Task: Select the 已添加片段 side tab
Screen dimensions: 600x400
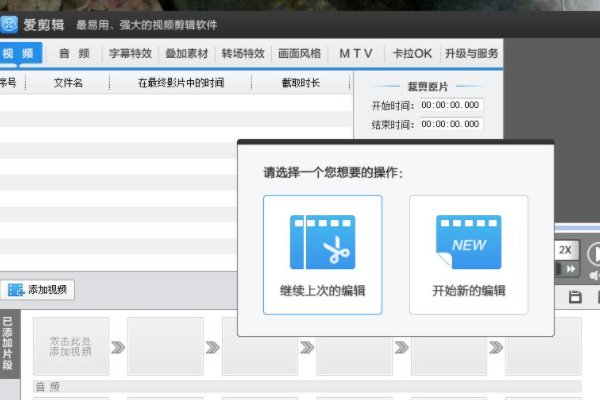Action: coord(8,343)
